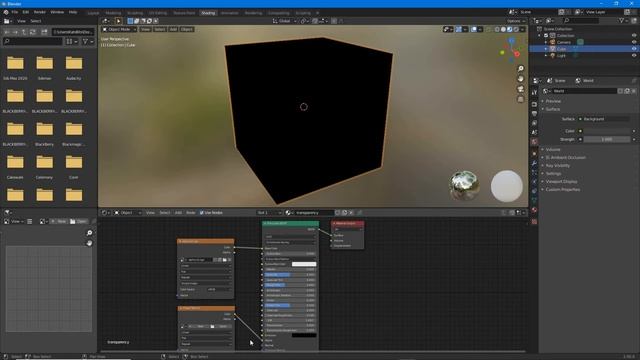Expand the Ray Visibility panel
640x360 pixels.
pyautogui.click(x=558, y=166)
